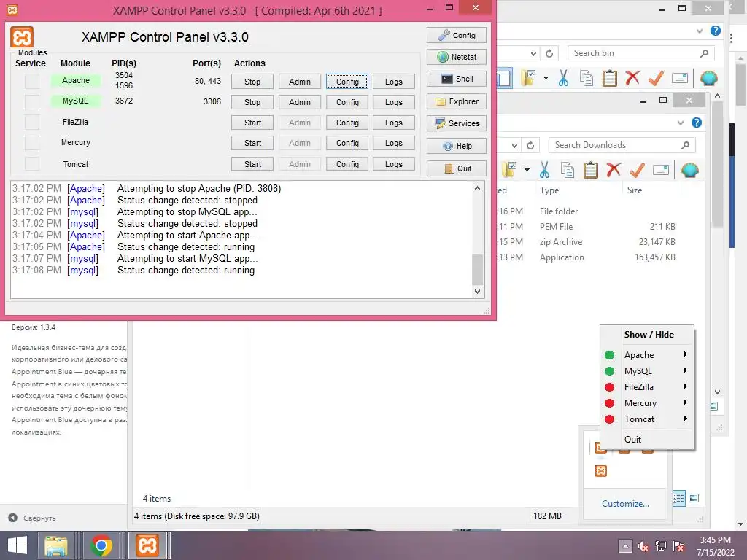Click Copy icon in Search bin window toolbar
Screen dimensions: 747x560
coord(587,77)
